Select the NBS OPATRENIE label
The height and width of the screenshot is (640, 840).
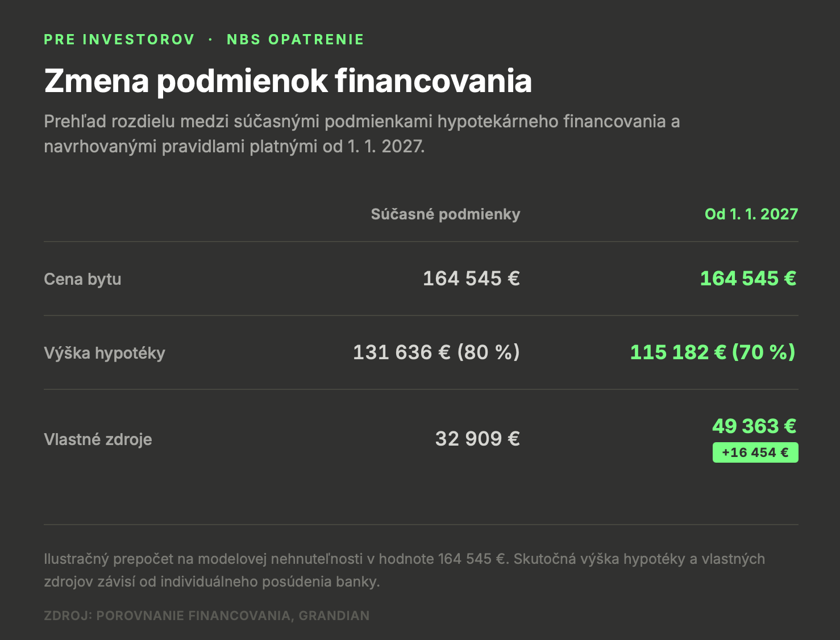point(296,39)
